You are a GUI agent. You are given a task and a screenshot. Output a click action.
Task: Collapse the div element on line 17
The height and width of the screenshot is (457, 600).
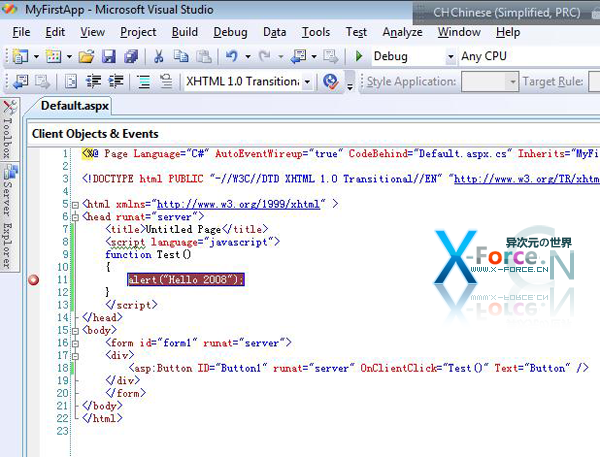tap(75, 356)
